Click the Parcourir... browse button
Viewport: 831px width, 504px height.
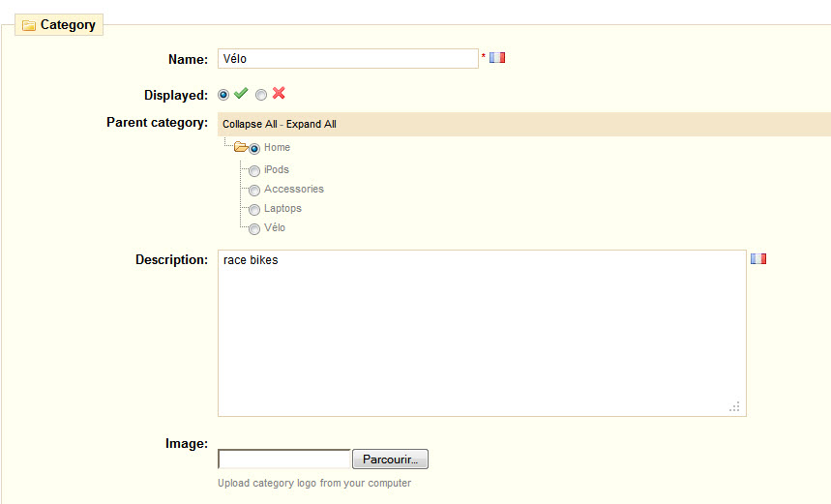(x=390, y=459)
